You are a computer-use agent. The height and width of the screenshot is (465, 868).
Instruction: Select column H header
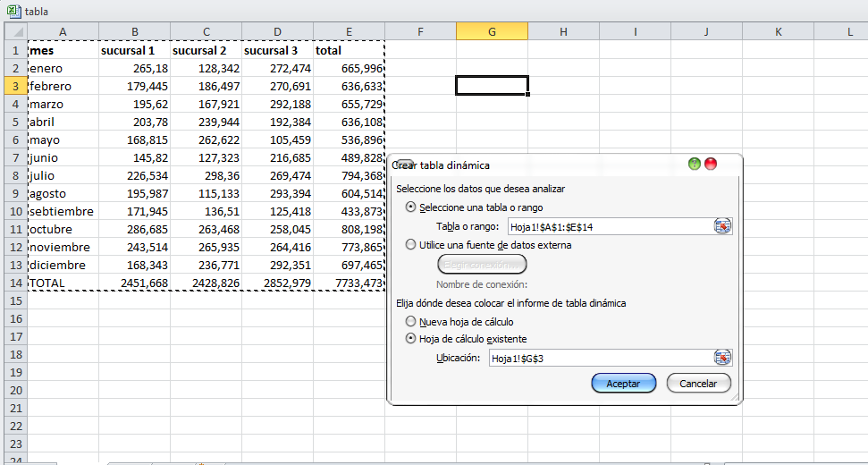click(563, 32)
